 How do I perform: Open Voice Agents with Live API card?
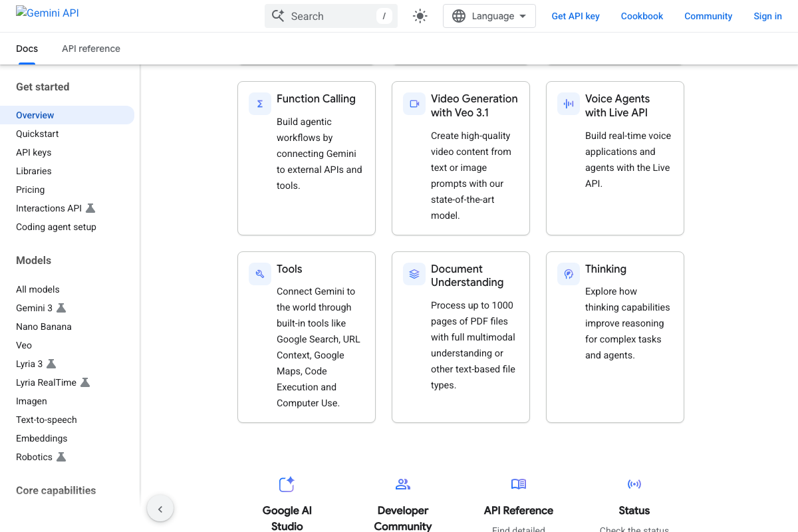click(x=617, y=106)
